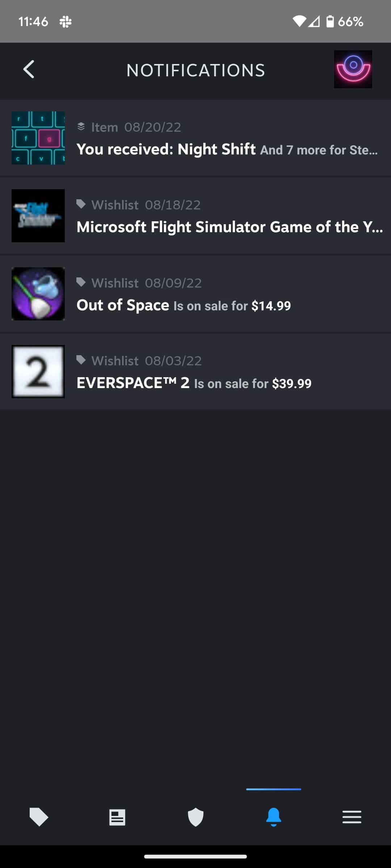The height and width of the screenshot is (868, 391).
Task: Open the hamburger menu icon
Action: 352,817
